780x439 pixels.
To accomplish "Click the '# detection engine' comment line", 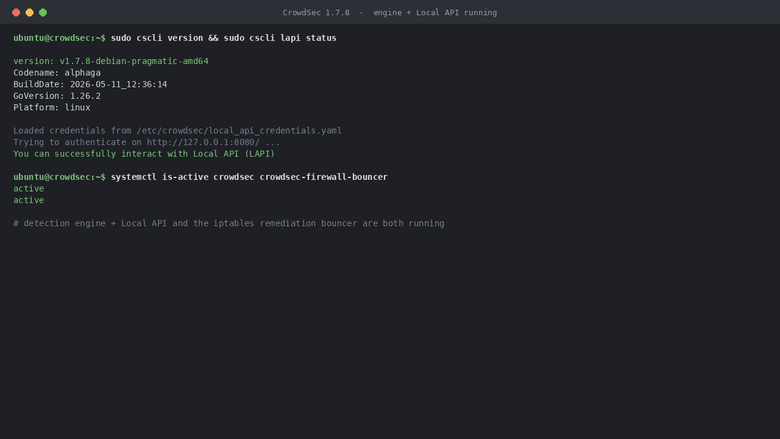I will tap(229, 223).
